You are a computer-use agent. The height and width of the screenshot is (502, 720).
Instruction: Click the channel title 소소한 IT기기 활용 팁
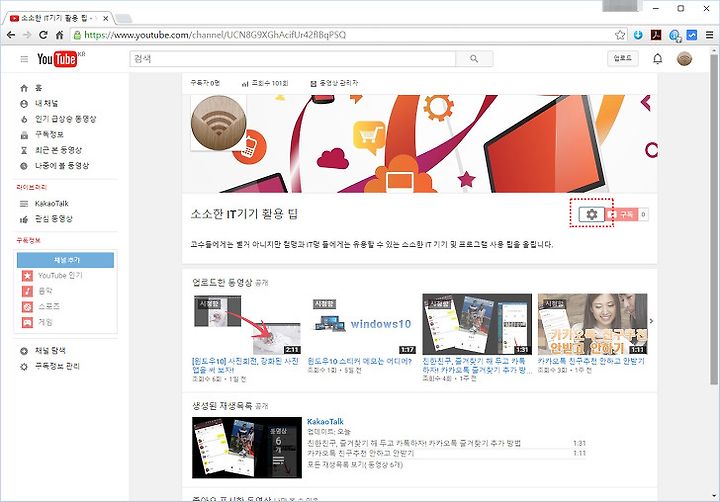pos(244,214)
